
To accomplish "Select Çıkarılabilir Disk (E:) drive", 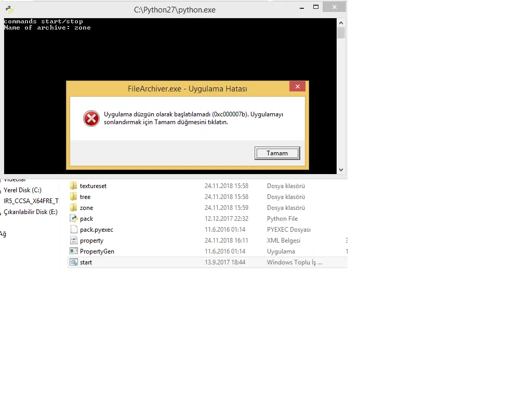I will pyautogui.click(x=30, y=212).
